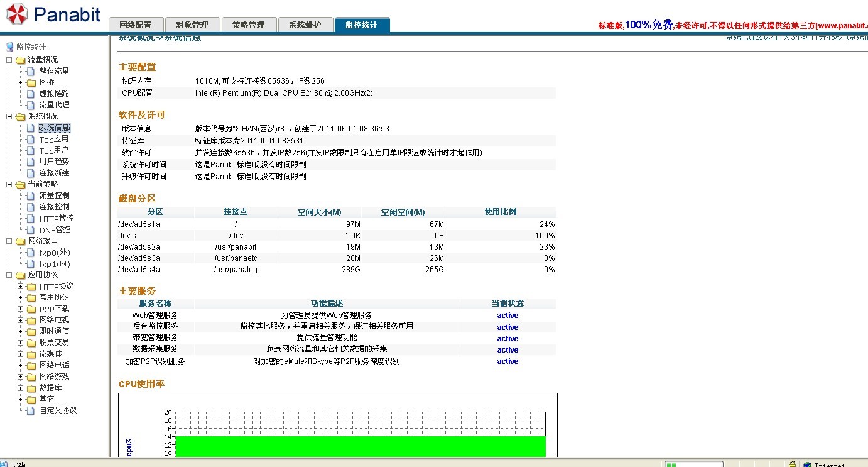Image resolution: width=868 pixels, height=467 pixels.
Task: Click the page icon next to 连接控制
Action: pyautogui.click(x=31, y=207)
